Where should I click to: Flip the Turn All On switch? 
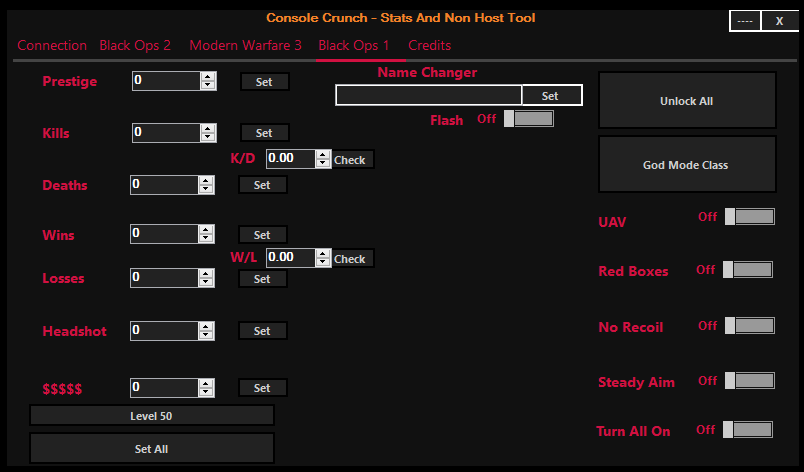748,429
